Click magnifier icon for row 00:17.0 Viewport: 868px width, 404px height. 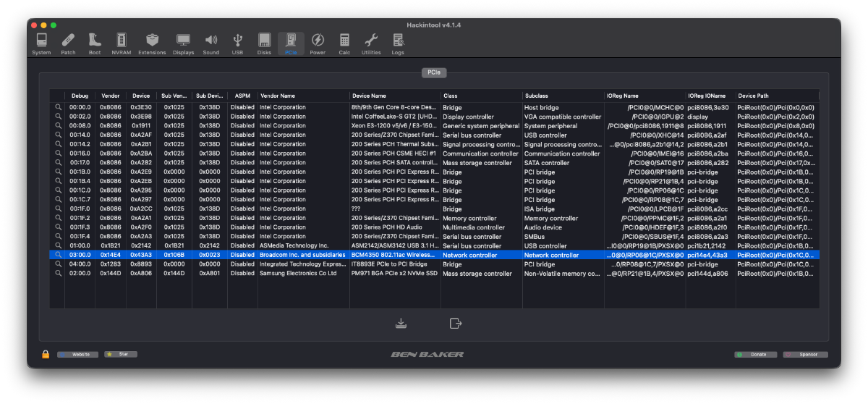58,163
